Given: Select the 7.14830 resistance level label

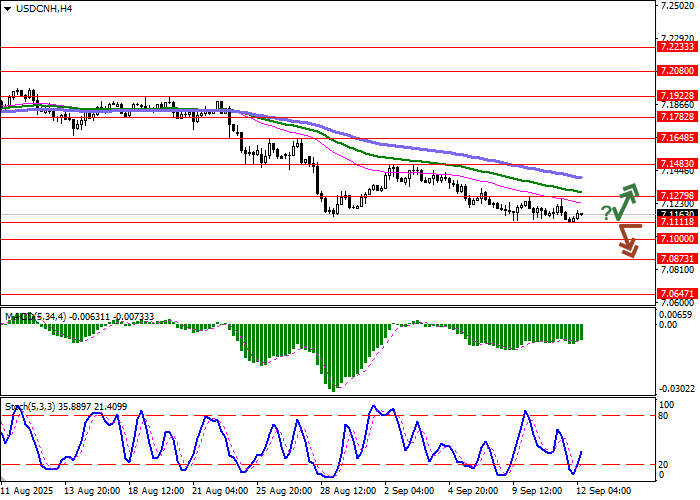Looking at the screenshot, I should (677, 164).
